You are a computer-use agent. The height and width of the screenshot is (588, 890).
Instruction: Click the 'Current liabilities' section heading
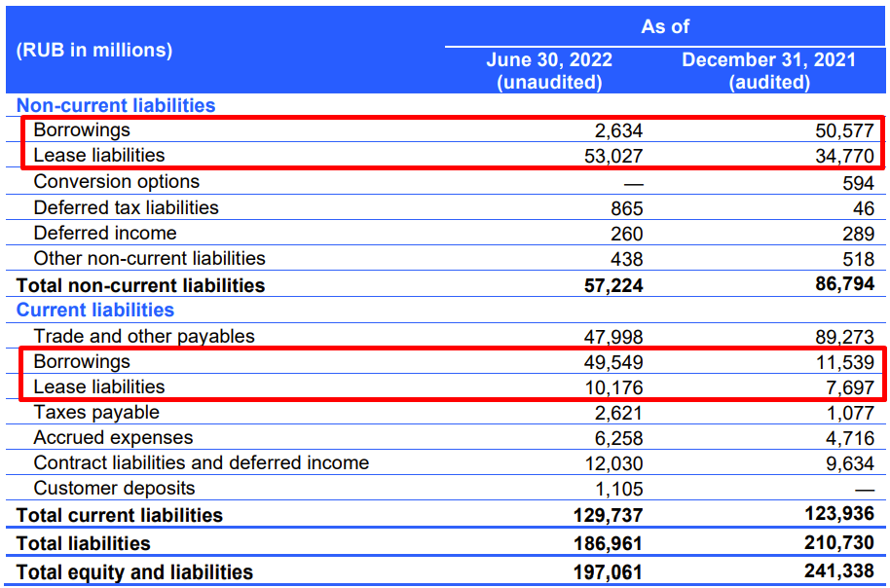pos(94,310)
